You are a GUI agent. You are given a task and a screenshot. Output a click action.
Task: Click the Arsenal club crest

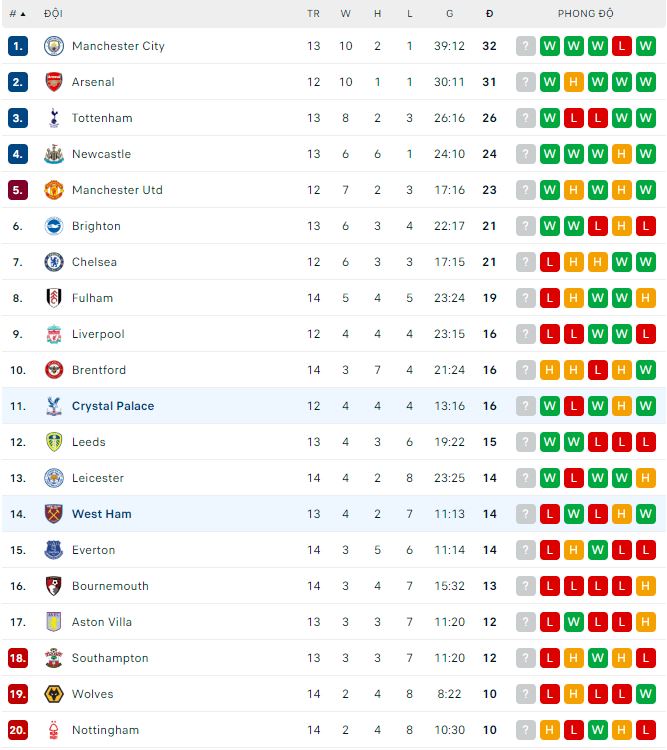(54, 82)
